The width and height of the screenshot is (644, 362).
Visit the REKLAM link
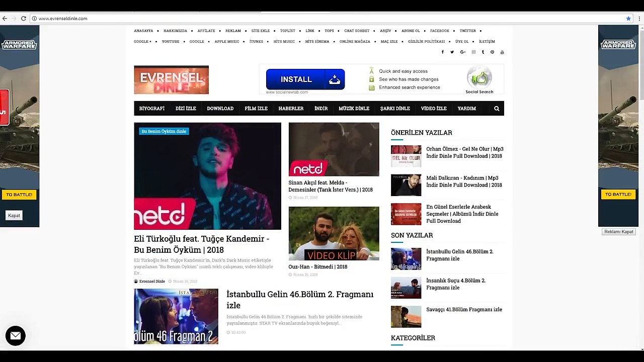[x=233, y=31]
